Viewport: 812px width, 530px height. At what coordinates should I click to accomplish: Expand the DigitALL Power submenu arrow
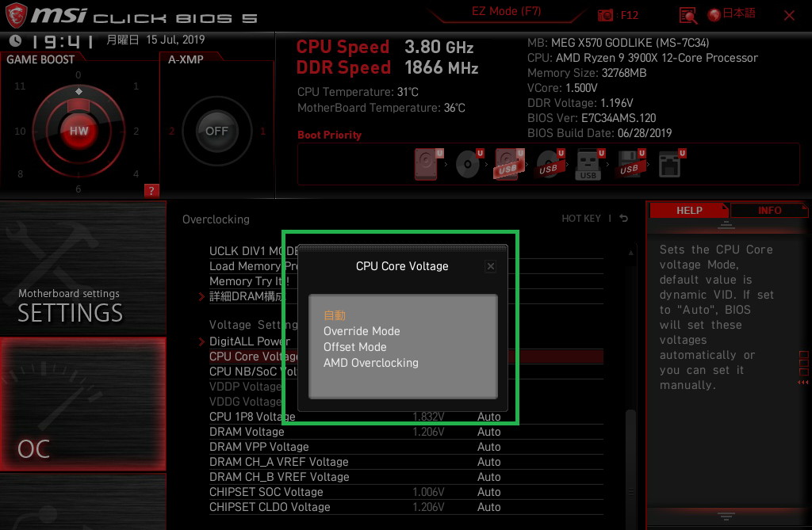tap(201, 341)
